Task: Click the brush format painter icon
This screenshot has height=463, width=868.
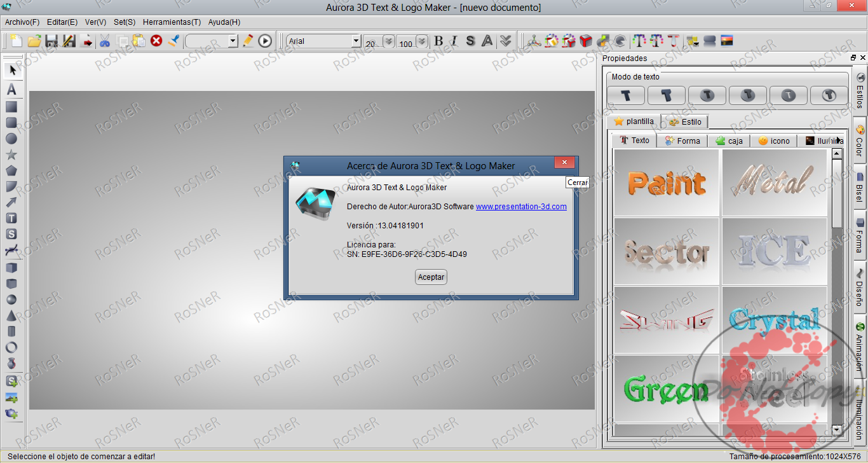Action: coord(173,41)
